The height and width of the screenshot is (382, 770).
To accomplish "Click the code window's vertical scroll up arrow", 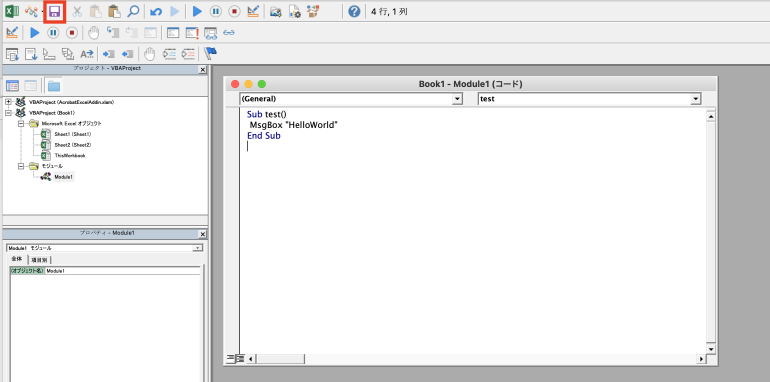I will point(711,117).
